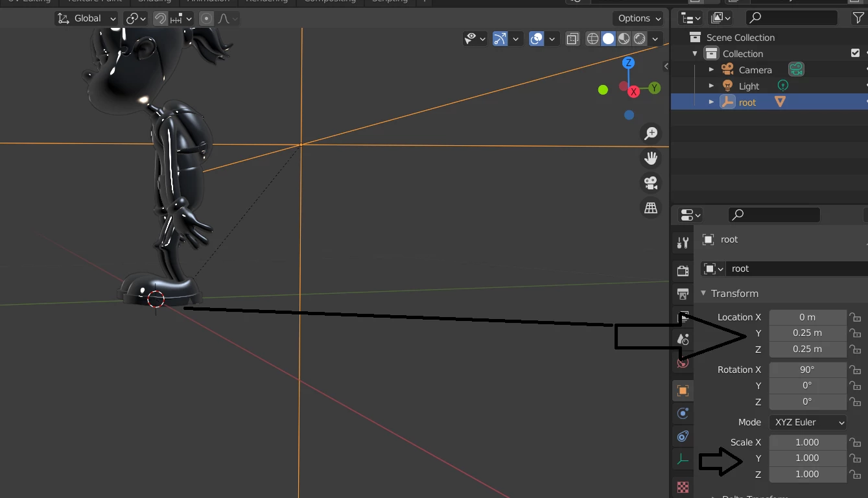This screenshot has height=498, width=868.
Task: Open the viewport Options dropdown
Action: pos(639,18)
